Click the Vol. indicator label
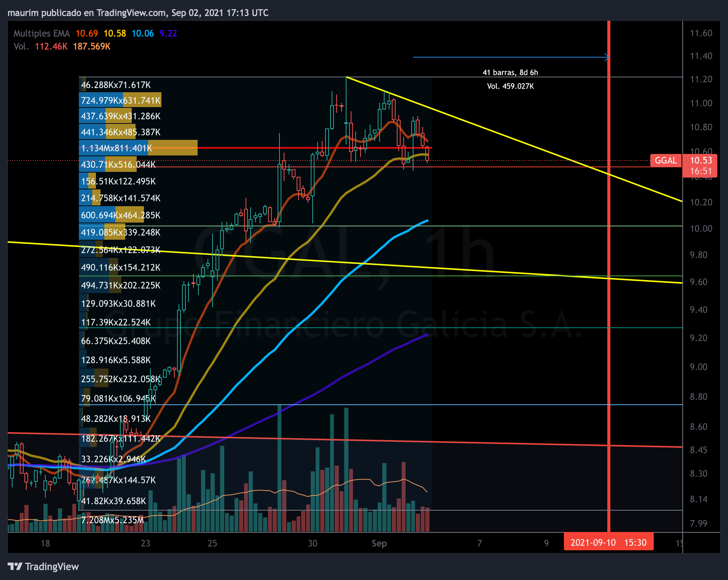This screenshot has height=580, width=728. [x=21, y=46]
